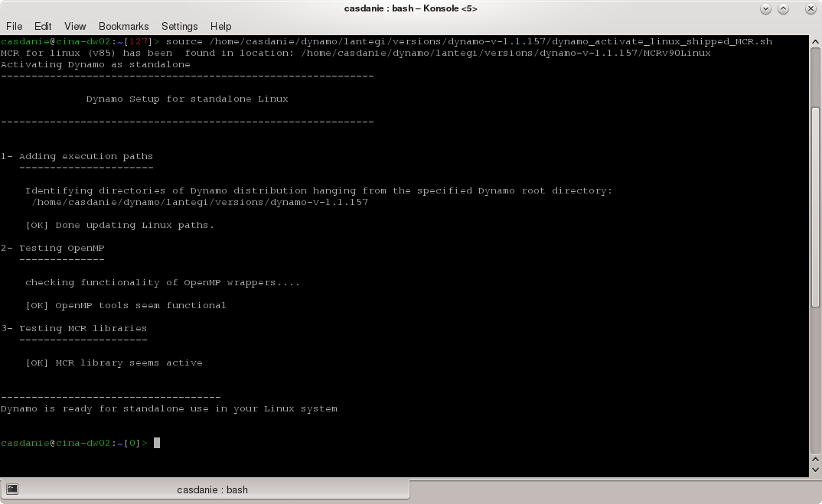This screenshot has width=822, height=504.
Task: Click 'Activating Dynamo as standalone' line
Action: [x=96, y=64]
